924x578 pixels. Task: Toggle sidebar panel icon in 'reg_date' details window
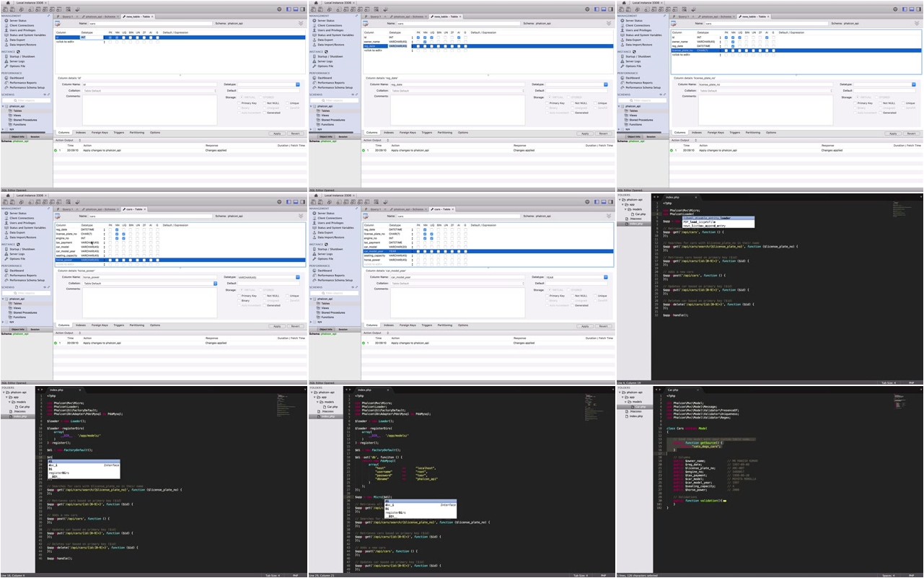pyautogui.click(x=597, y=9)
